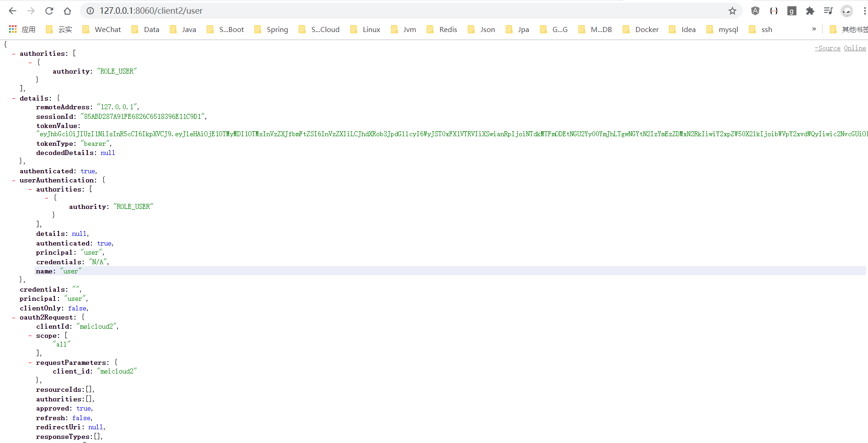868x443 pixels.
Task: Open the S...Boot bookmark folder
Action: tap(225, 29)
